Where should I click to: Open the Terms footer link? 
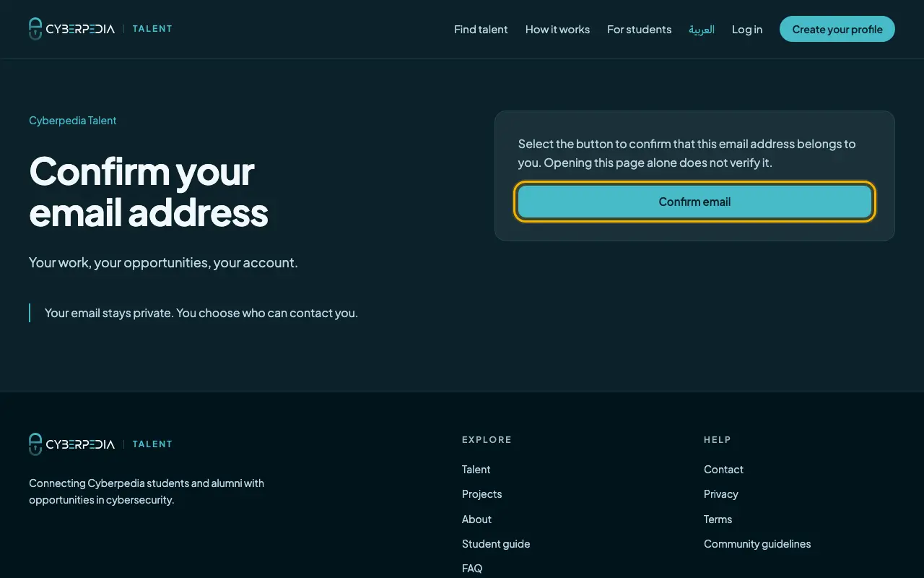pos(718,519)
